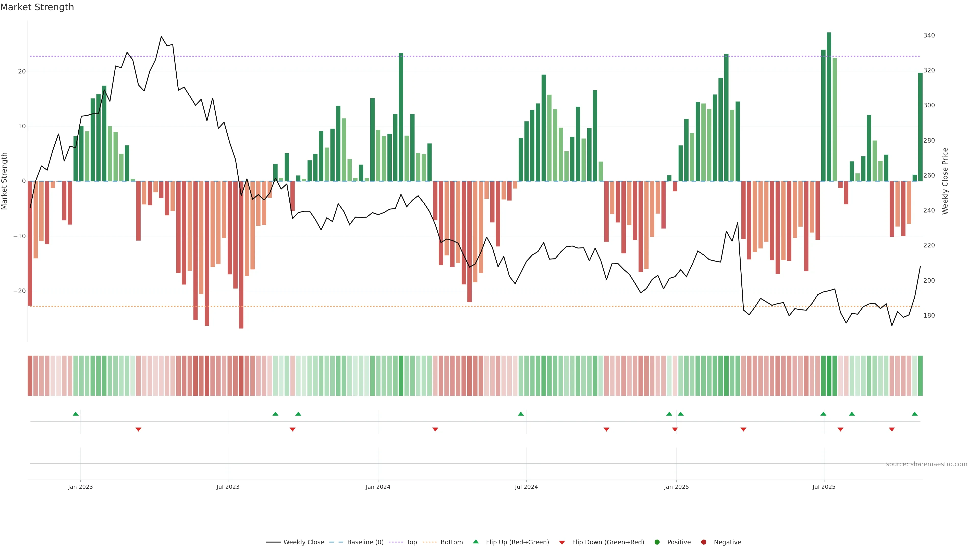This screenshot has height=551, width=980.
Task: Click the red flip-down marker before Jul 2024
Action: 435,429
